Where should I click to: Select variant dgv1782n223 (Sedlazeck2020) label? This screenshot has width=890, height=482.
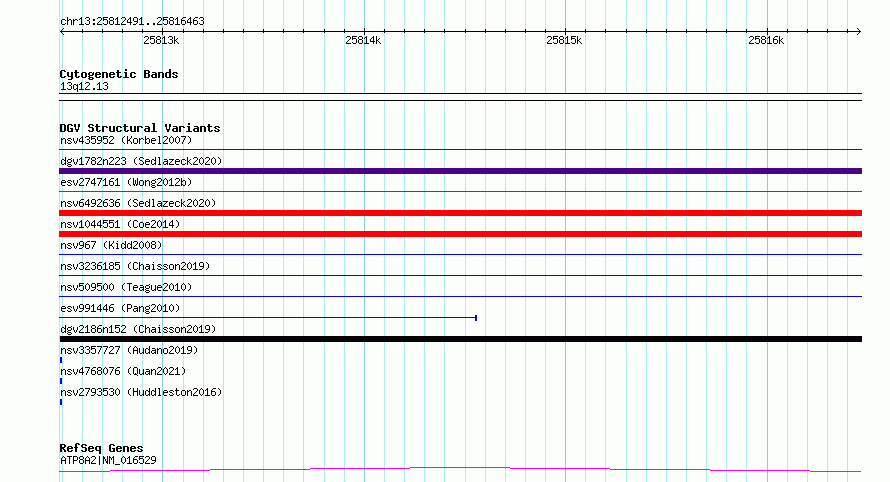tap(141, 161)
